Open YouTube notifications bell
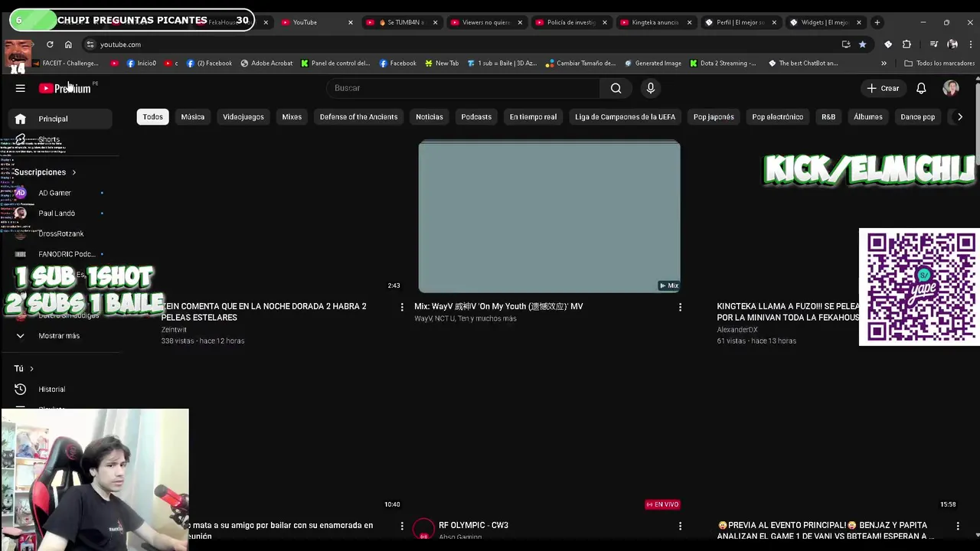This screenshot has width=980, height=551. (921, 88)
